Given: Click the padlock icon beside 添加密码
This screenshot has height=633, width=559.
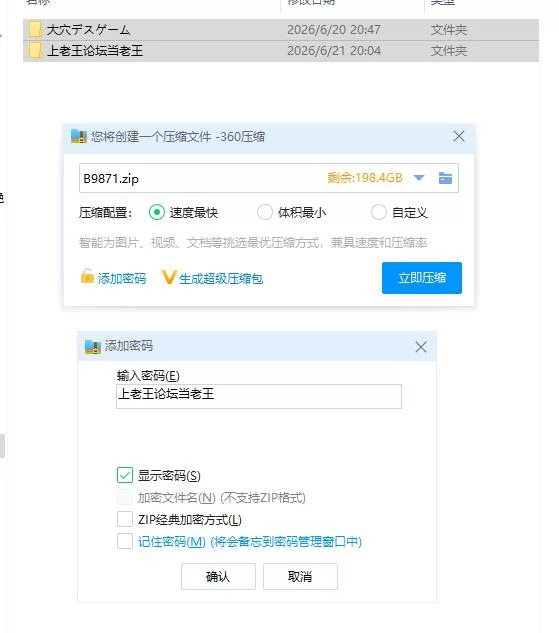Looking at the screenshot, I should point(87,277).
